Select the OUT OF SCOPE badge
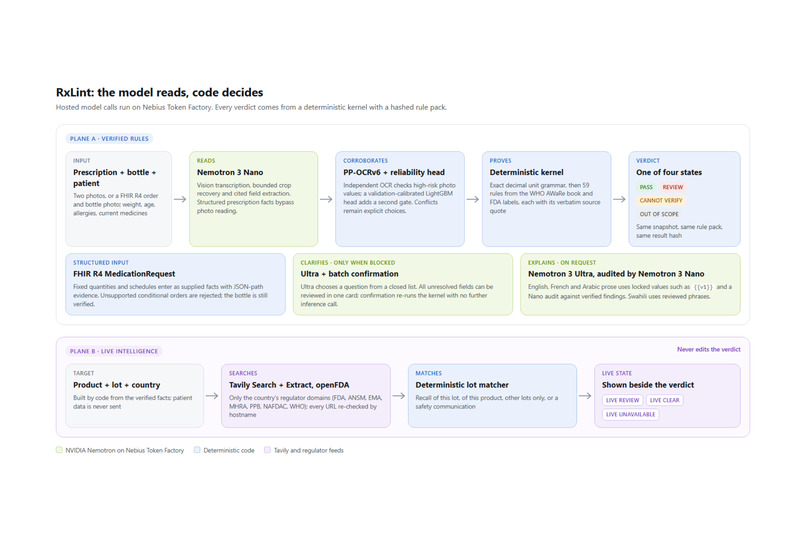 (x=658, y=214)
